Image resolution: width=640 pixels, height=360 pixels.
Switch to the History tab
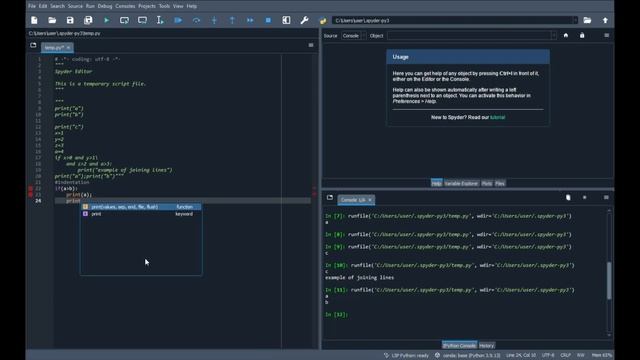[487, 346]
